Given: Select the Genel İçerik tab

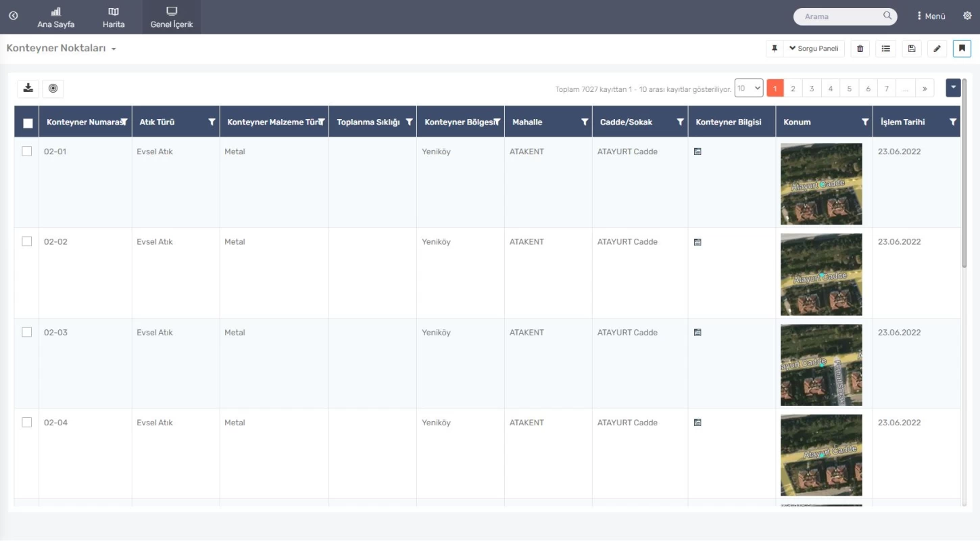Looking at the screenshot, I should (172, 18).
